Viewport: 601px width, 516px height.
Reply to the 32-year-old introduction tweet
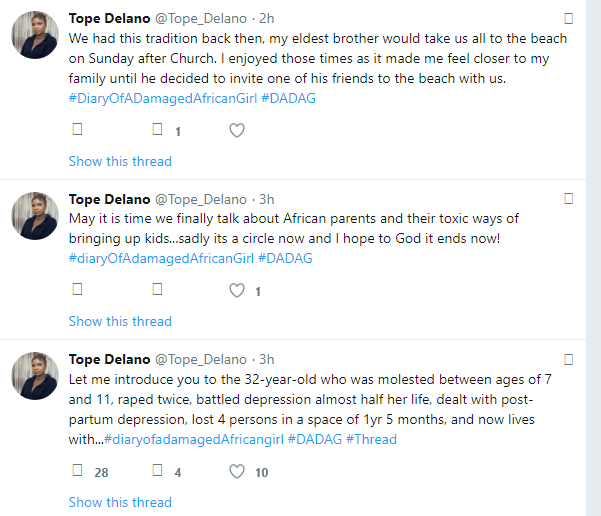click(78, 471)
